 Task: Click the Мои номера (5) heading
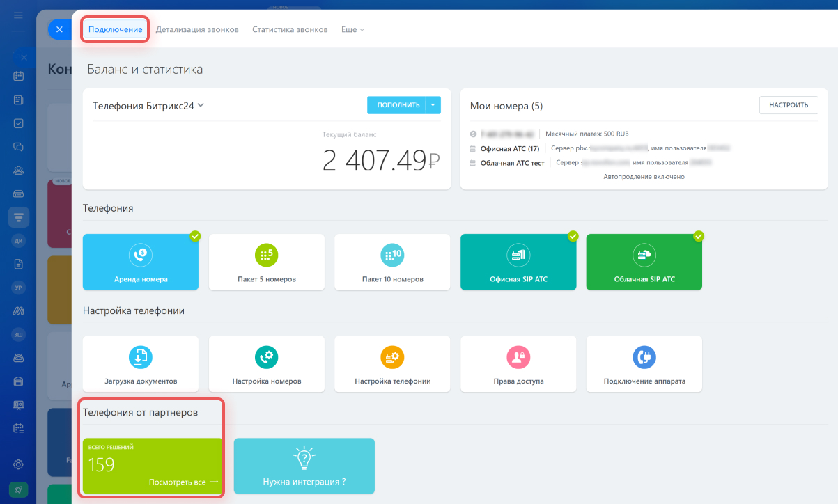click(506, 106)
